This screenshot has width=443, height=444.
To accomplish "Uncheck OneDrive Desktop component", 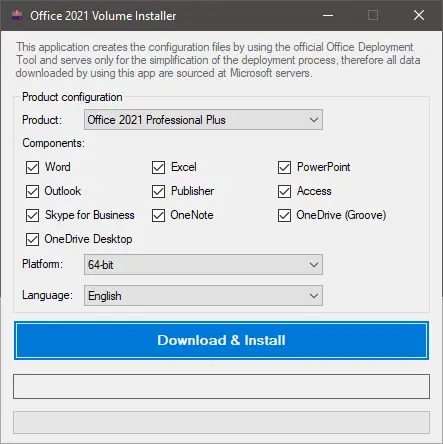I will (32, 239).
